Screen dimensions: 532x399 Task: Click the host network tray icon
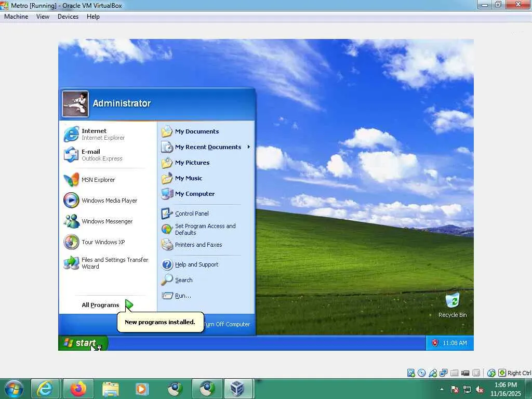click(x=467, y=389)
